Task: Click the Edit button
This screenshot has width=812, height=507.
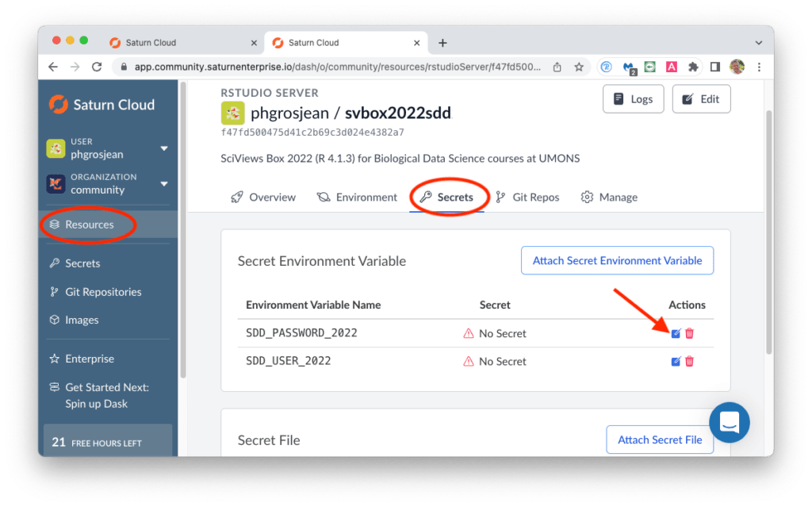Action: point(701,99)
